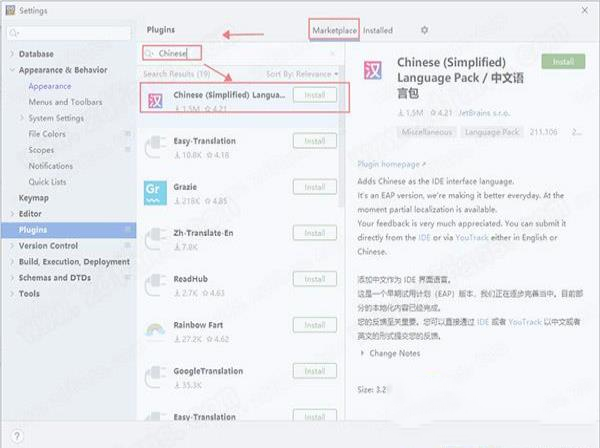Click the ReadHub plugin icon
The image size is (600, 448).
click(x=155, y=285)
